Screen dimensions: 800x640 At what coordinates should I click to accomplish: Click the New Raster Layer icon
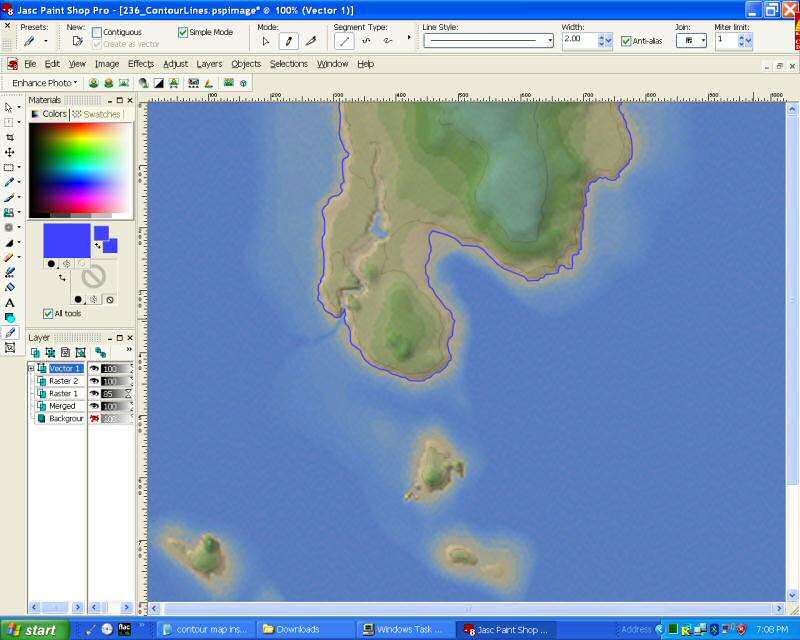point(36,352)
